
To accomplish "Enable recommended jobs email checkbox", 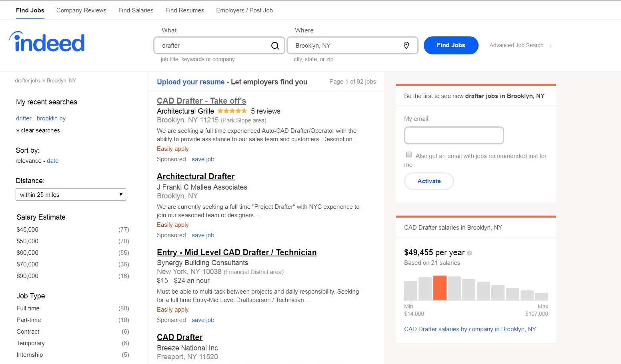I will point(409,155).
